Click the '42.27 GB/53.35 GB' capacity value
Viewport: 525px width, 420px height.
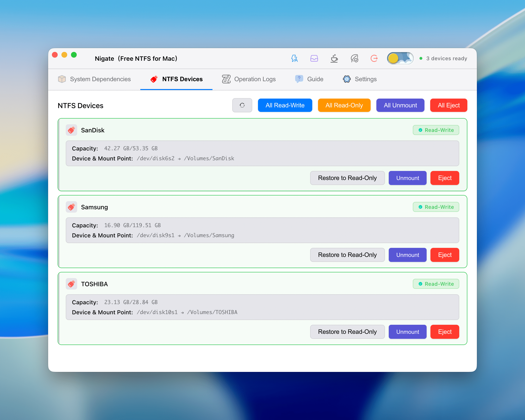tap(131, 148)
